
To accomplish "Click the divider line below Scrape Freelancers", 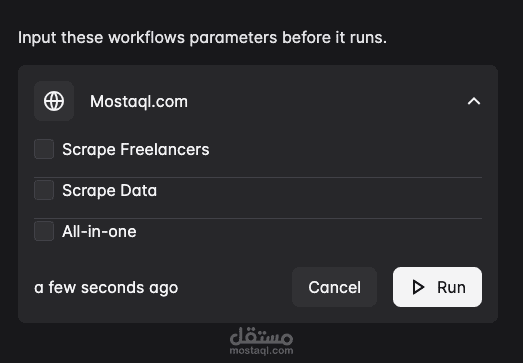I will click(x=258, y=177).
